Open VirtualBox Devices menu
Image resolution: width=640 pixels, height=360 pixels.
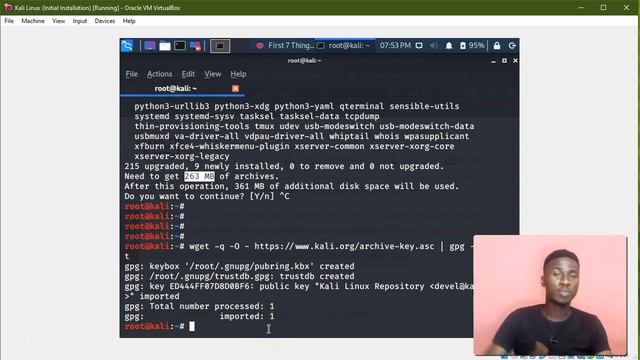point(104,21)
